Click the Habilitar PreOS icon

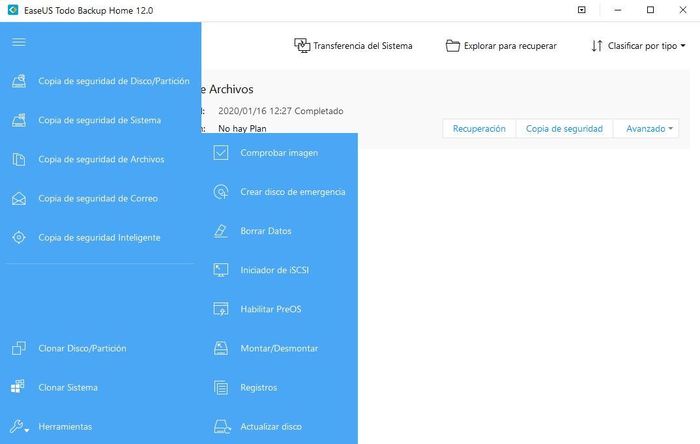coord(221,309)
